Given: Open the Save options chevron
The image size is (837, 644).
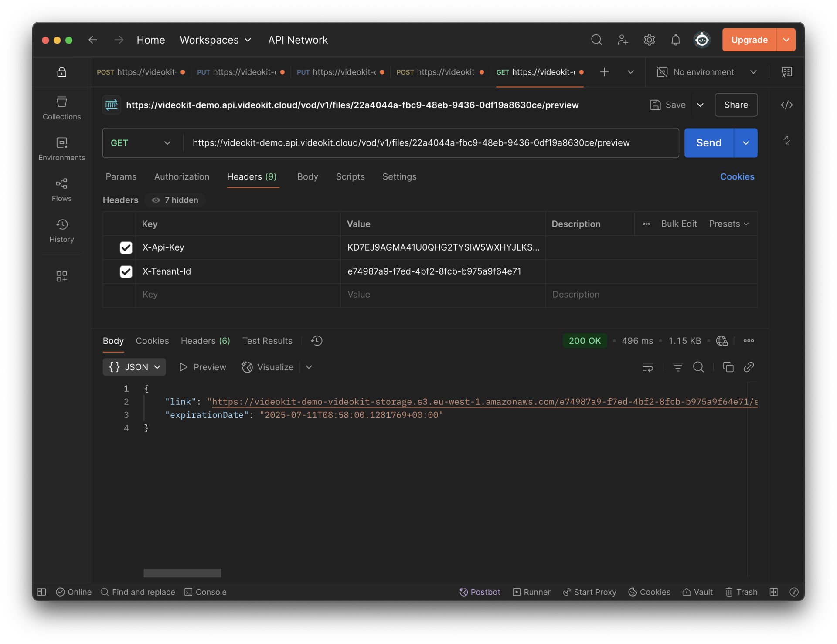Looking at the screenshot, I should (700, 105).
